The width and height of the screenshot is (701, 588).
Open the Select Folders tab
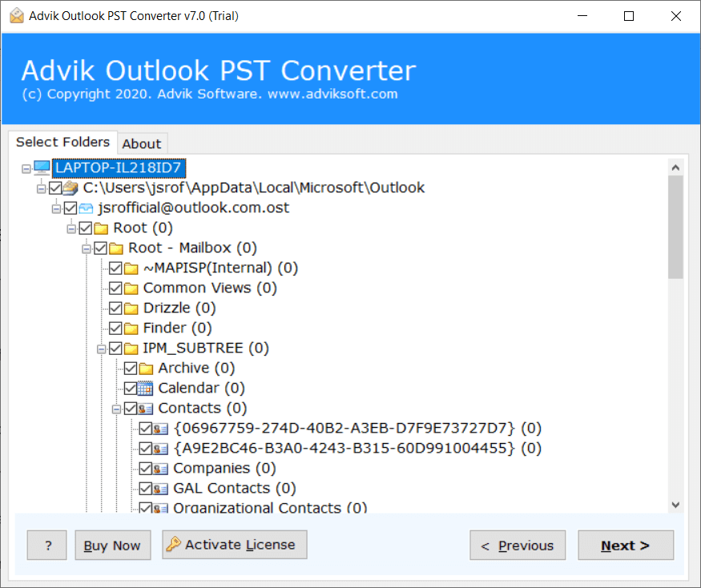click(x=62, y=142)
